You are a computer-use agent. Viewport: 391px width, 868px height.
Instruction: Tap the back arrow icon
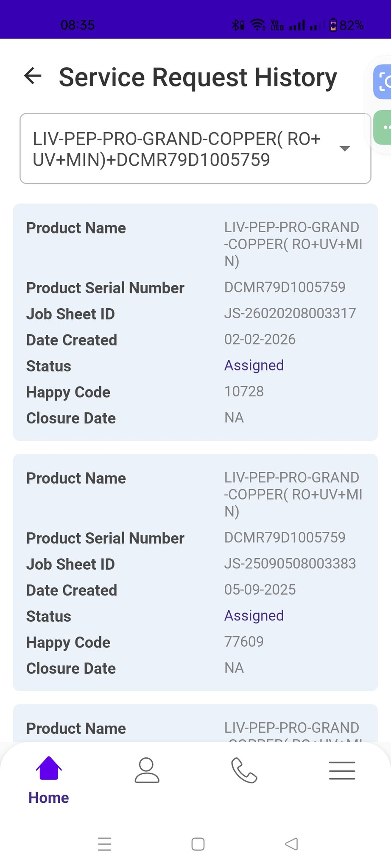pyautogui.click(x=33, y=76)
